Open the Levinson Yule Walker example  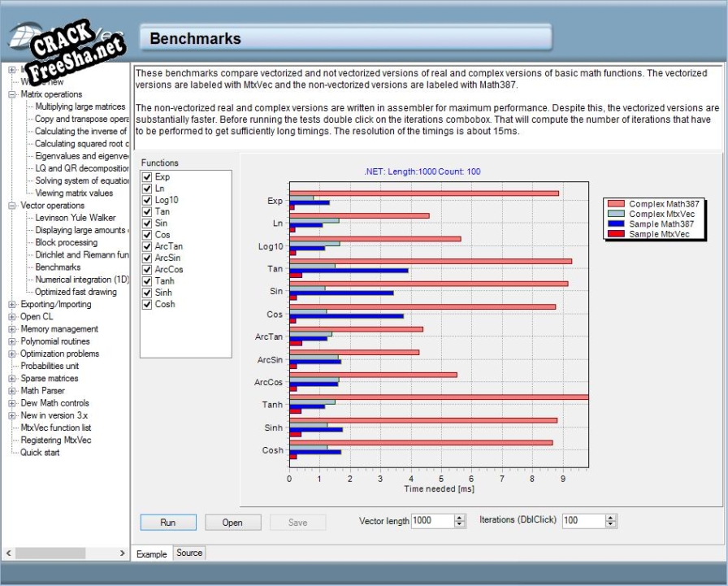[x=75, y=218]
